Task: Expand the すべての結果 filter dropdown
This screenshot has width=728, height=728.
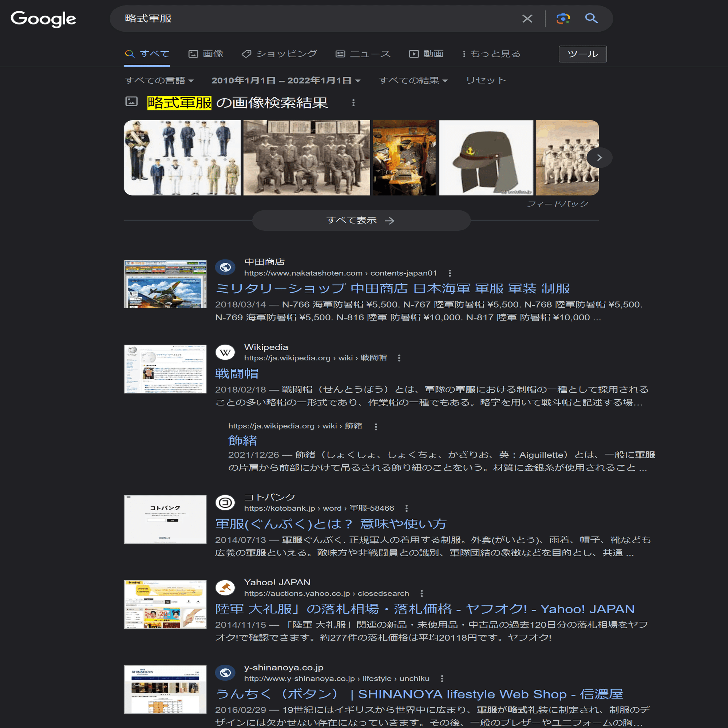Action: [x=413, y=80]
